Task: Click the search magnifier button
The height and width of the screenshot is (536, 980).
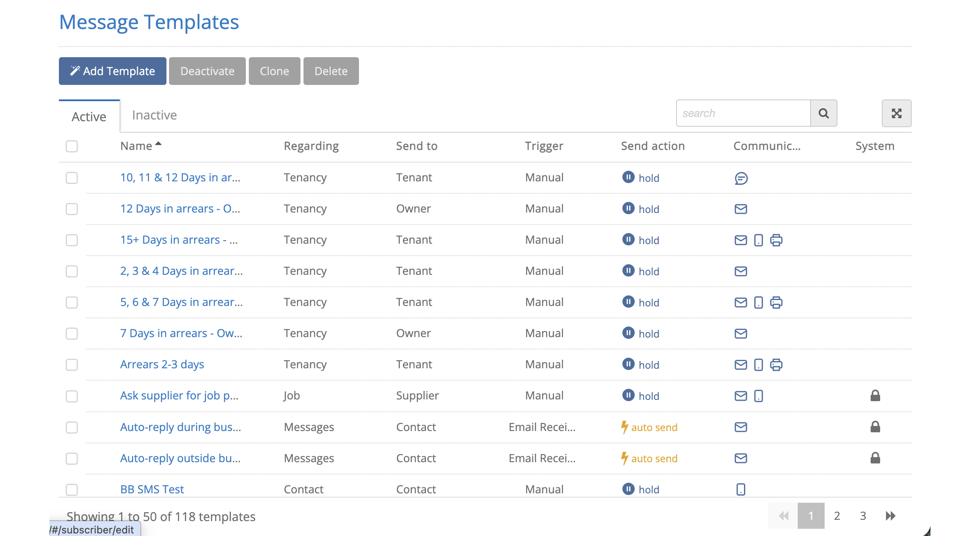Action: [823, 113]
